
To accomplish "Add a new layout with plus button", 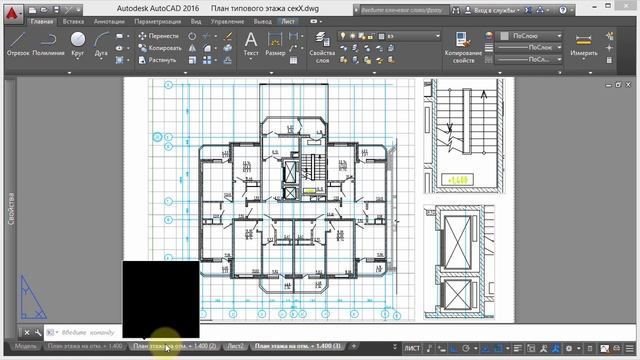I will [353, 346].
